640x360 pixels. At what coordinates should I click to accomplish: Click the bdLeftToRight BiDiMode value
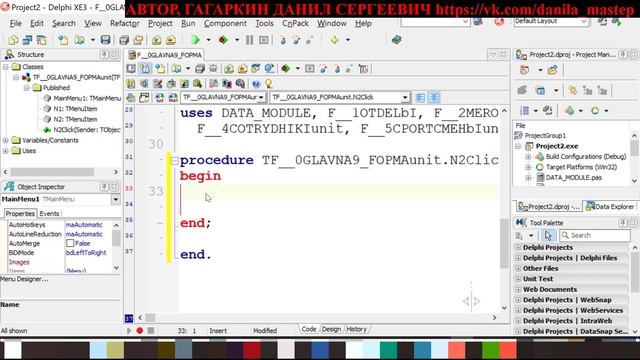86,253
